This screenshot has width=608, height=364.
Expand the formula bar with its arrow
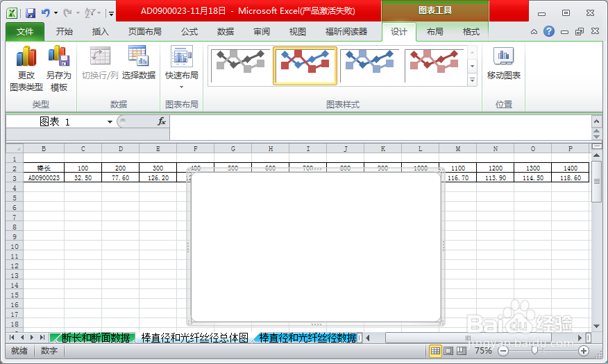click(x=596, y=121)
